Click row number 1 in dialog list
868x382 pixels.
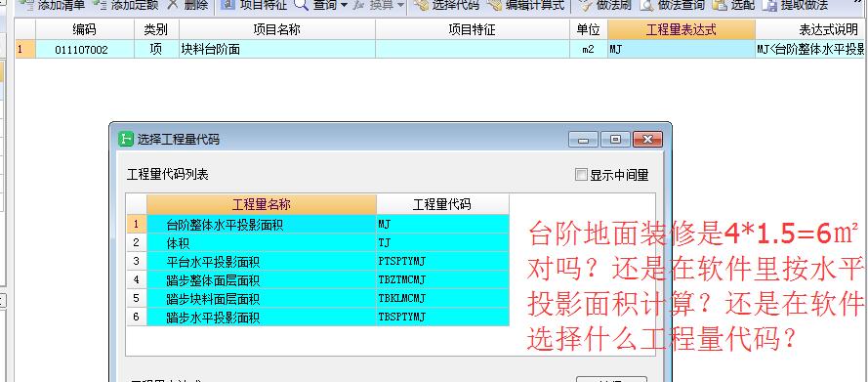pyautogui.click(x=136, y=225)
